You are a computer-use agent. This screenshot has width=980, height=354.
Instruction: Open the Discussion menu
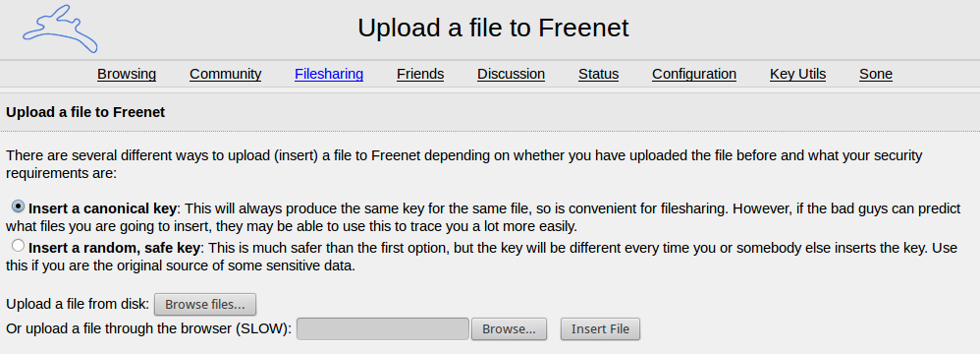(512, 74)
